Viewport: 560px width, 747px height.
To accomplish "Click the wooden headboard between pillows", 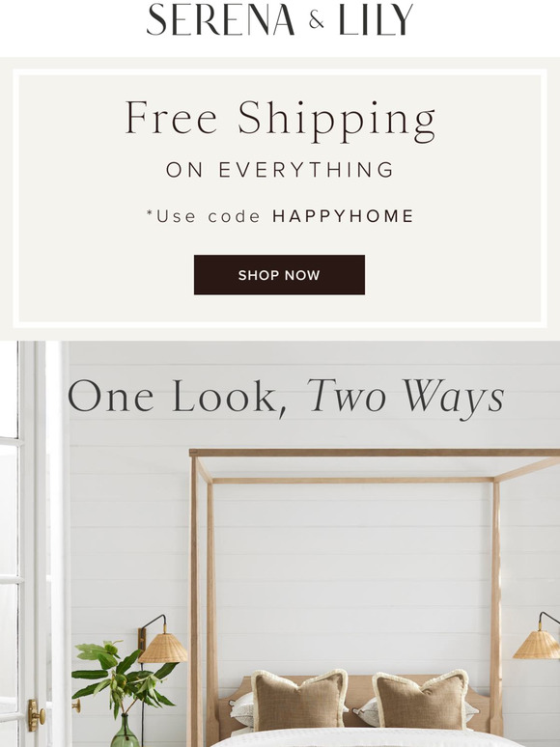I will tap(360, 687).
